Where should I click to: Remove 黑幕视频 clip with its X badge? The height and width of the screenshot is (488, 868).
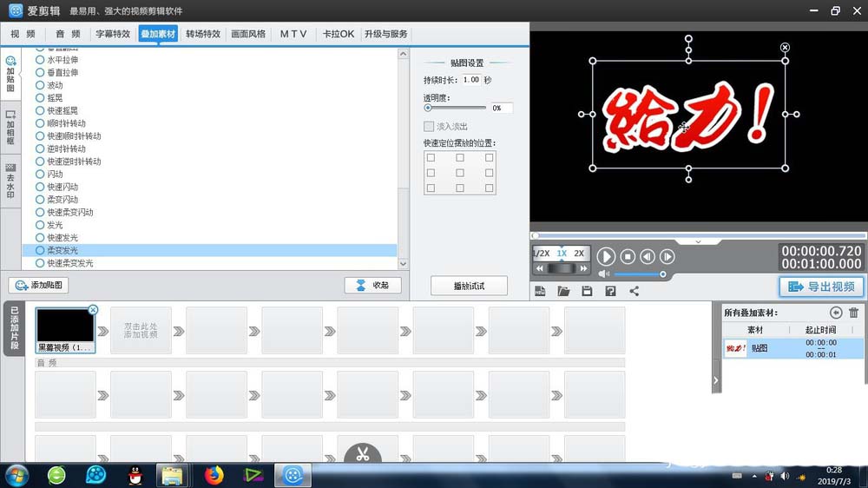tap(93, 310)
